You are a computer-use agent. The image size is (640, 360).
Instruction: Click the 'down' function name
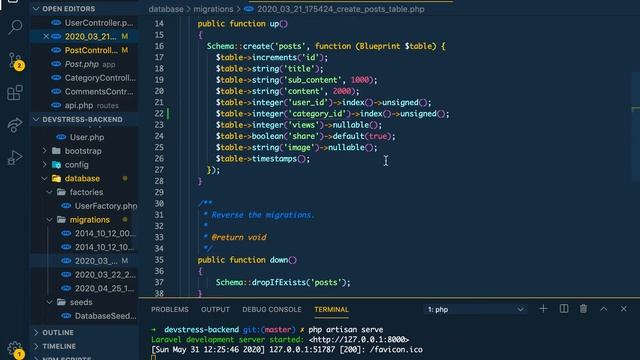click(279, 260)
